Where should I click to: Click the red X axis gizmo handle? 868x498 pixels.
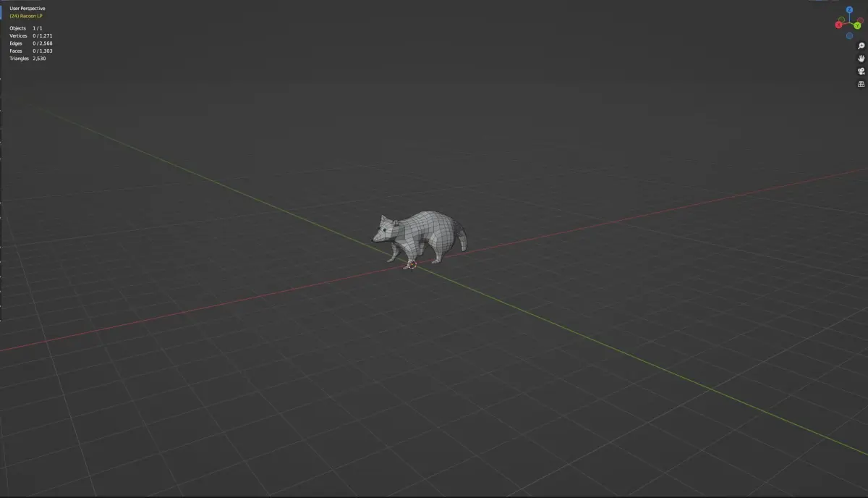(838, 25)
